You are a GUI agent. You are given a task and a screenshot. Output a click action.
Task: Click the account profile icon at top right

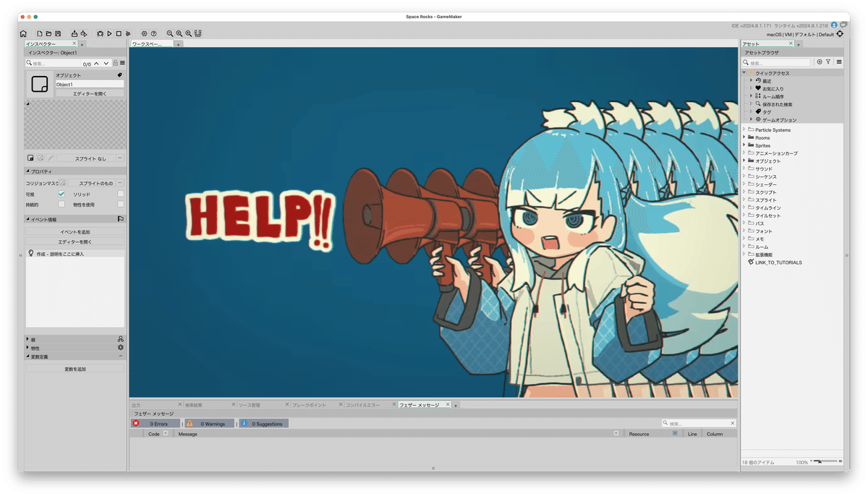coord(834,25)
